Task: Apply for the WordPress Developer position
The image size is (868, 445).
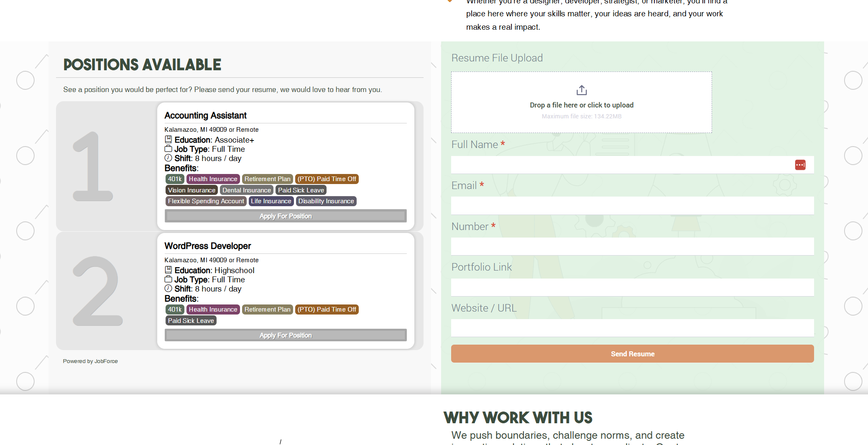Action: 286,335
